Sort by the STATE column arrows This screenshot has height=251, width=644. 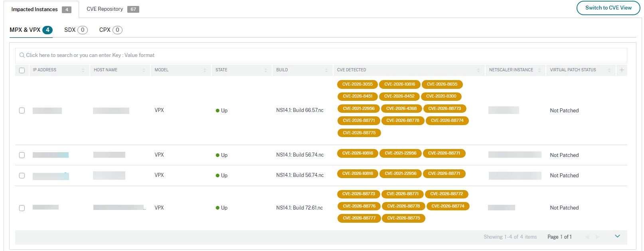pos(266,70)
